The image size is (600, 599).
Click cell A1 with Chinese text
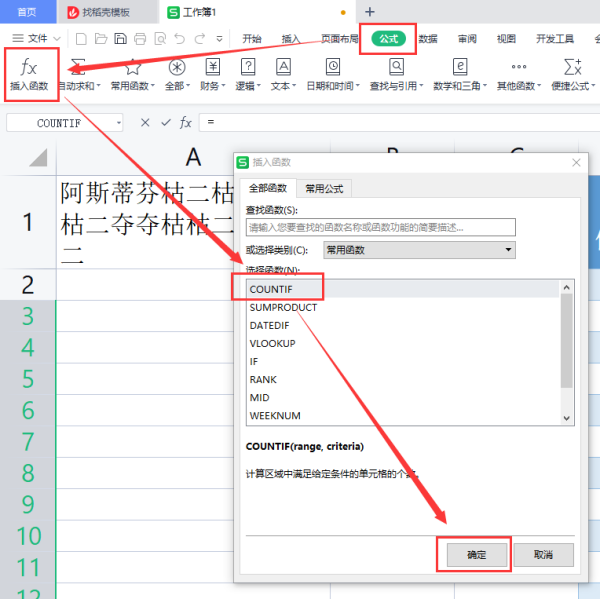coord(145,222)
